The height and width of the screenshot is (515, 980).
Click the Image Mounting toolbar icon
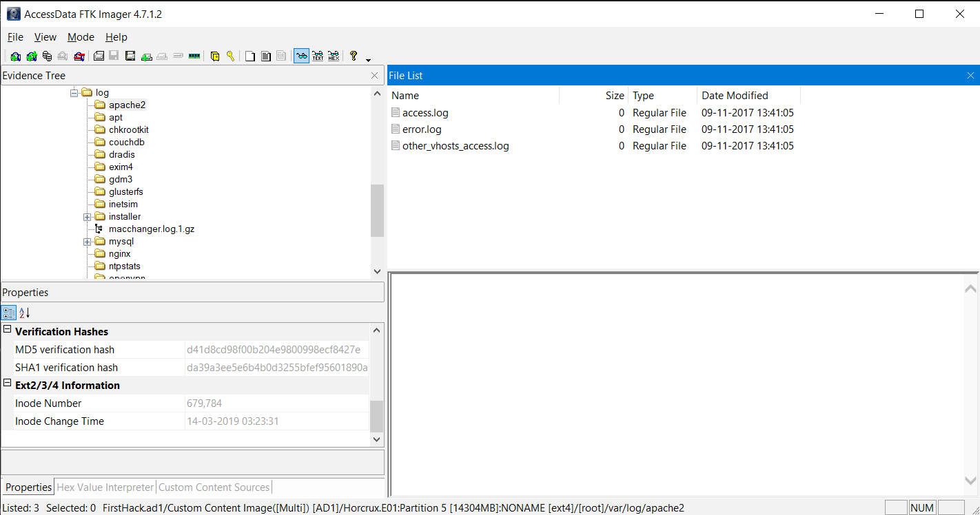pyautogui.click(x=47, y=56)
